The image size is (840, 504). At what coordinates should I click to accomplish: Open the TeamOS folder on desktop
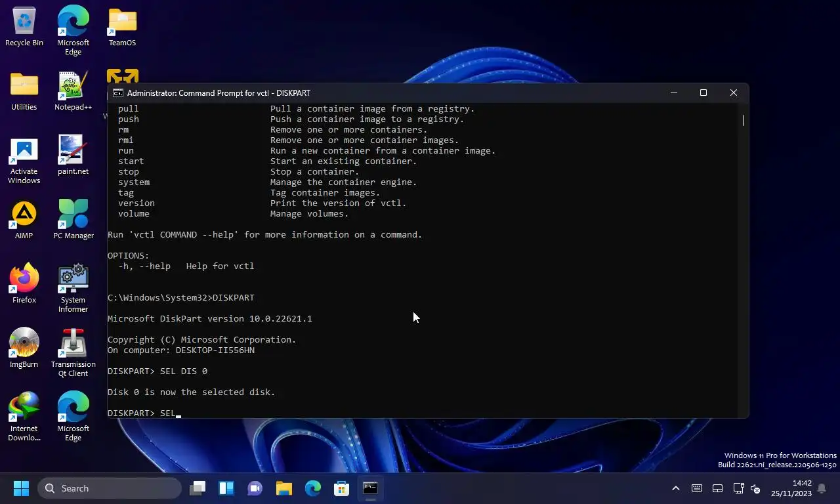[x=122, y=27]
